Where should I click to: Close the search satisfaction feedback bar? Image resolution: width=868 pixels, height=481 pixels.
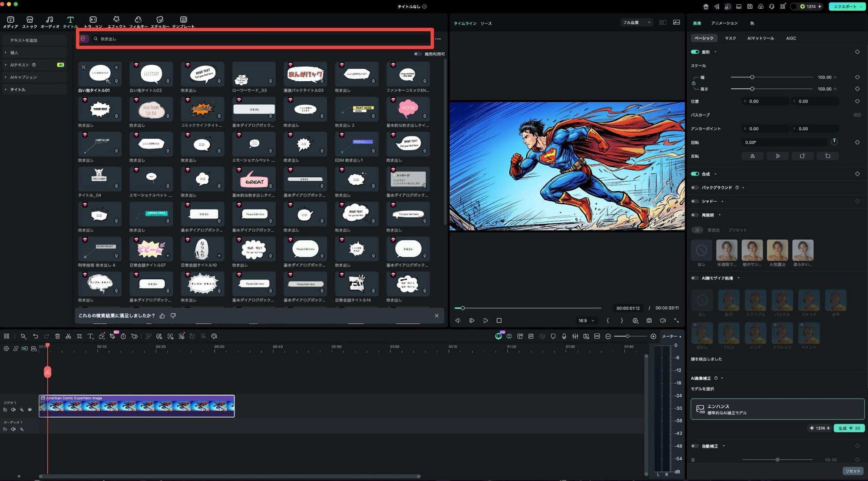click(x=436, y=316)
